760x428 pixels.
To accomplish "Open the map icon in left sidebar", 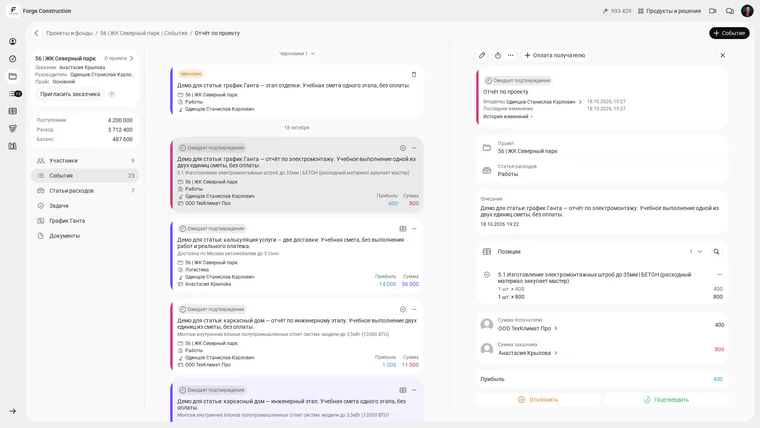I will tap(13, 146).
